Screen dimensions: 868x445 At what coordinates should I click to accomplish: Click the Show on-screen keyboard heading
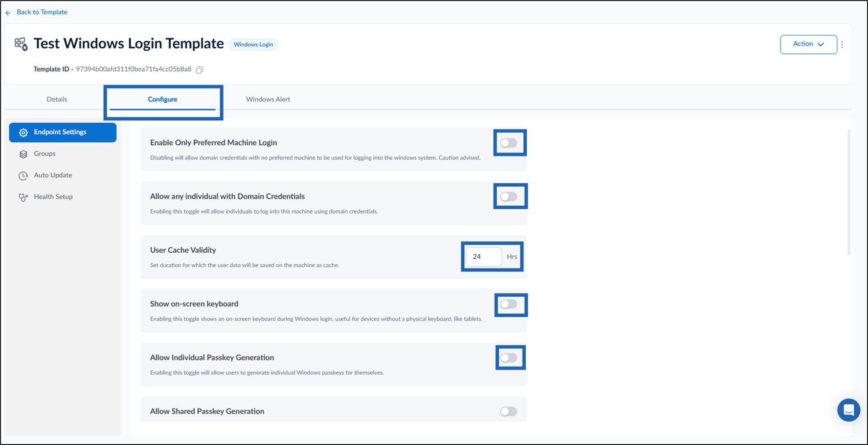click(194, 304)
